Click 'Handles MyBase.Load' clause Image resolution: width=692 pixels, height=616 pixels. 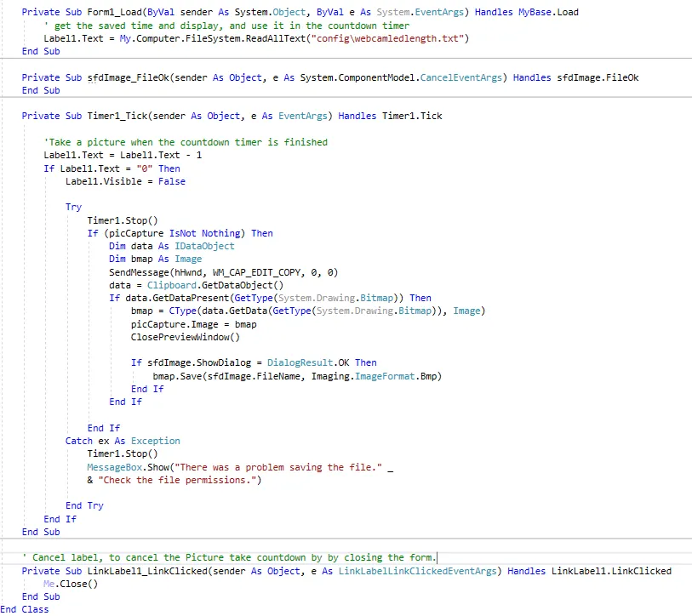pyautogui.click(x=527, y=13)
